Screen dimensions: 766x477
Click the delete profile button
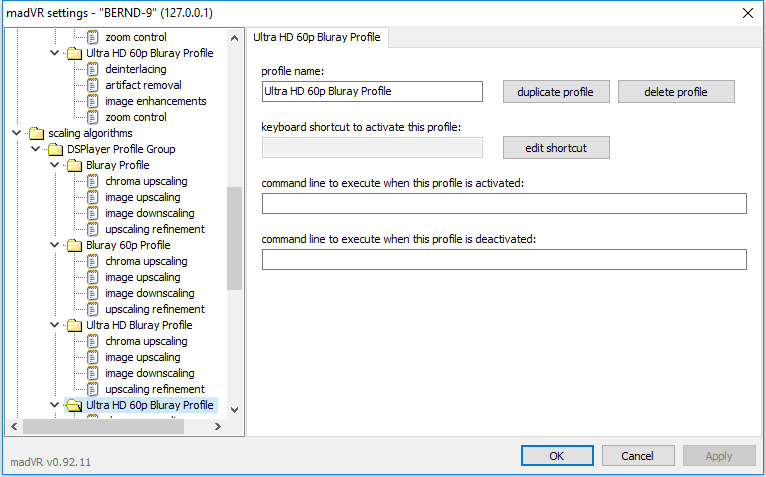pos(676,92)
